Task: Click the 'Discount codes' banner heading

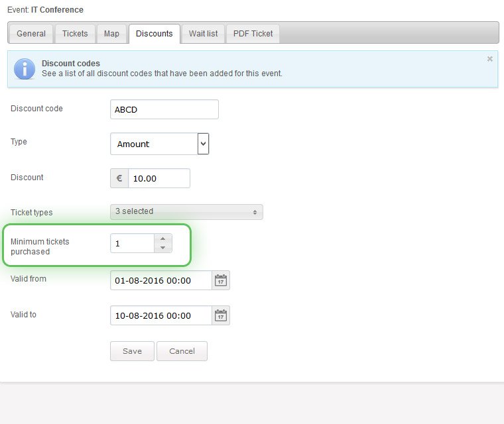Action: click(x=71, y=64)
